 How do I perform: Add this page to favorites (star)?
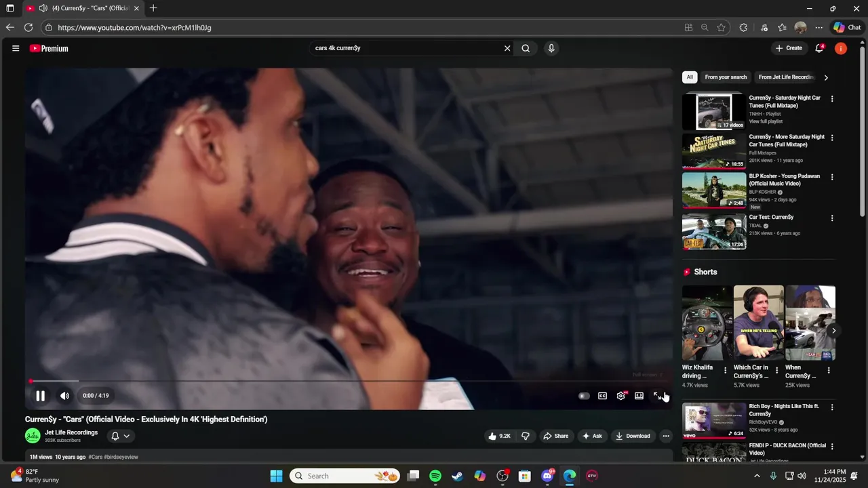(x=721, y=28)
